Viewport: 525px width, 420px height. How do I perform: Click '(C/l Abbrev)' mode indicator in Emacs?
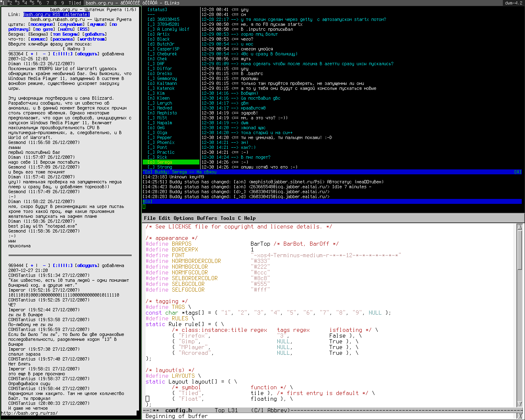[x=270, y=410]
